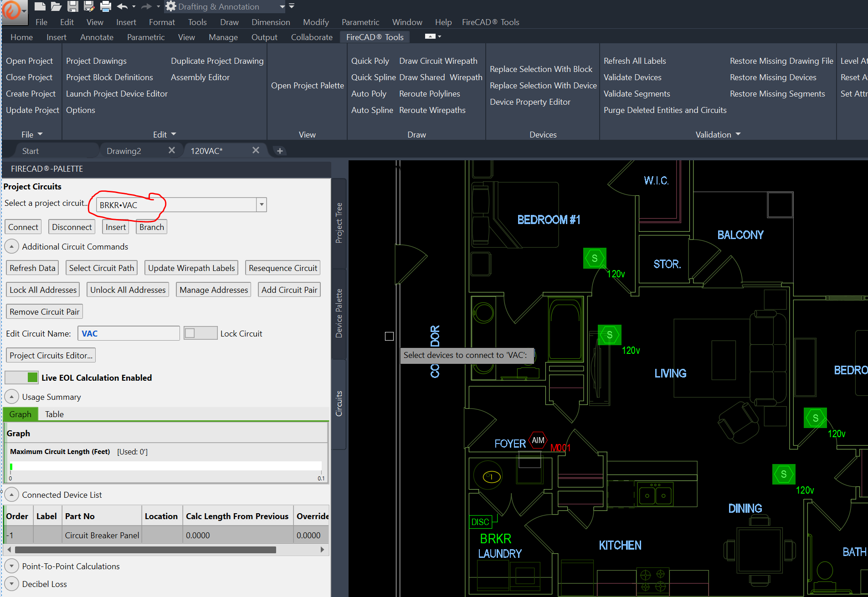Click the device list scroll right arrow
The height and width of the screenshot is (597, 868).
point(322,550)
